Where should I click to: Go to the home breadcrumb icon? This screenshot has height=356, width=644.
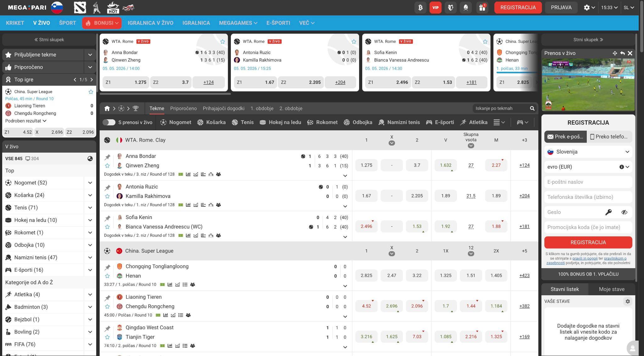107,109
